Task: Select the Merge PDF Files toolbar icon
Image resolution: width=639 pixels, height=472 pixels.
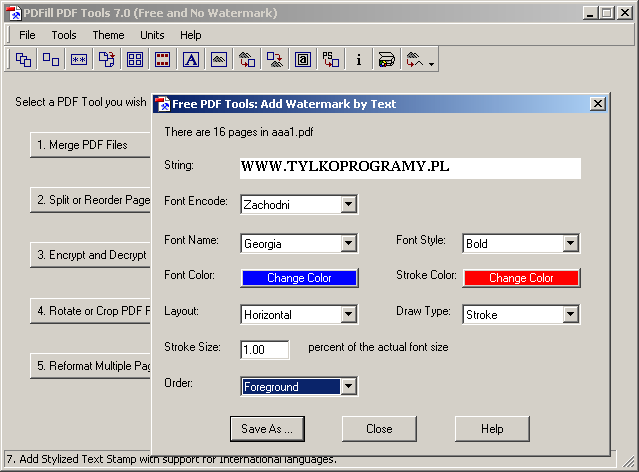Action: pyautogui.click(x=23, y=60)
